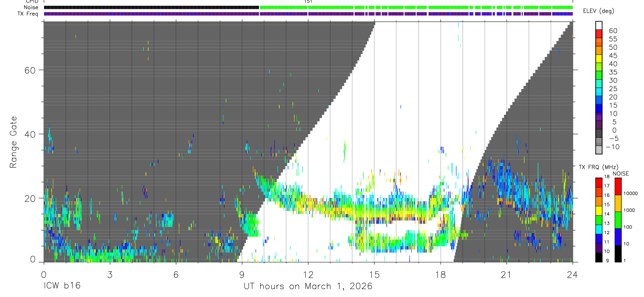The height and width of the screenshot is (297, 644).
Task: Select the black segment of the Noise strip
Action: point(151,7)
